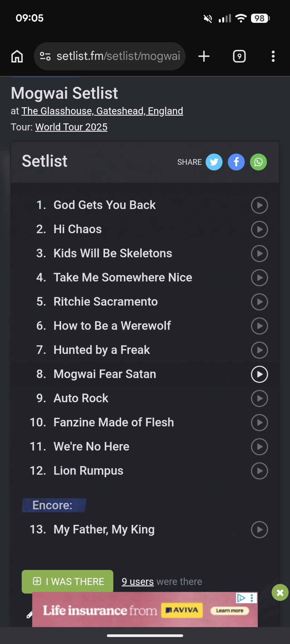The height and width of the screenshot is (644, 290).
Task: Open the Hunted by a Freak song
Action: coord(101,350)
